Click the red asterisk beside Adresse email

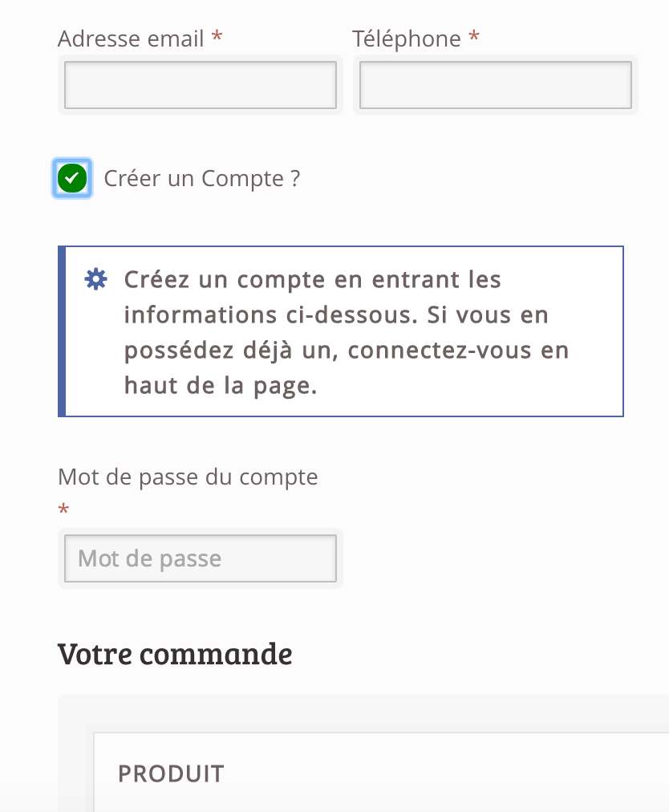pyautogui.click(x=217, y=37)
